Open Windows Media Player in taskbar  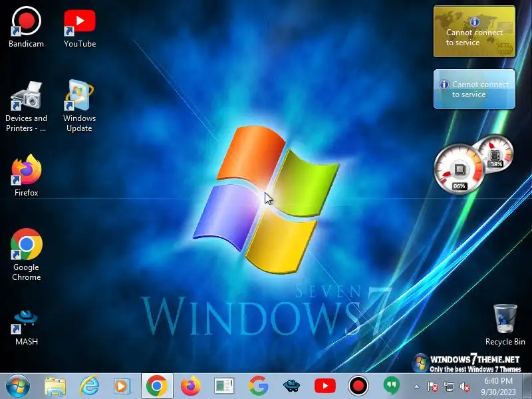tap(122, 386)
